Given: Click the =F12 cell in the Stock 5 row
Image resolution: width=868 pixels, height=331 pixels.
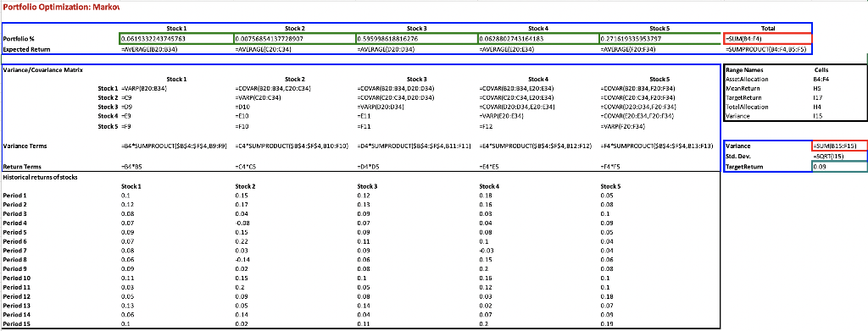Looking at the screenshot, I should 486,126.
